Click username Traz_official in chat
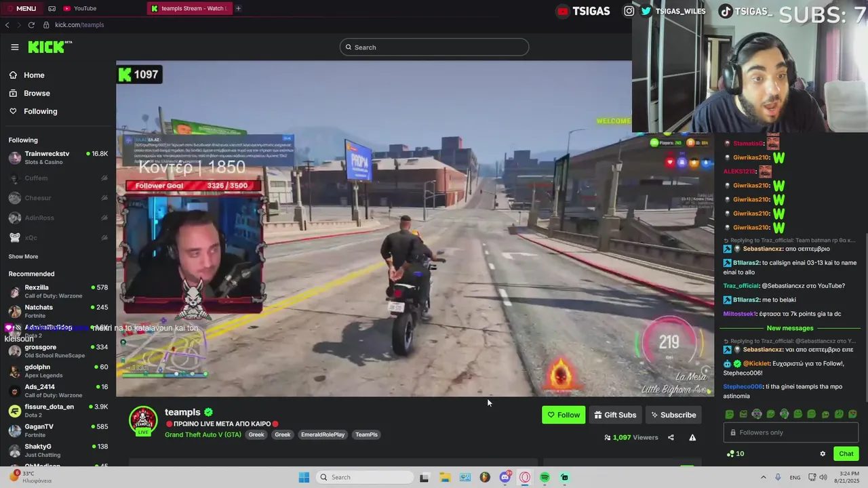Viewport: 868px width, 488px height. click(x=741, y=286)
